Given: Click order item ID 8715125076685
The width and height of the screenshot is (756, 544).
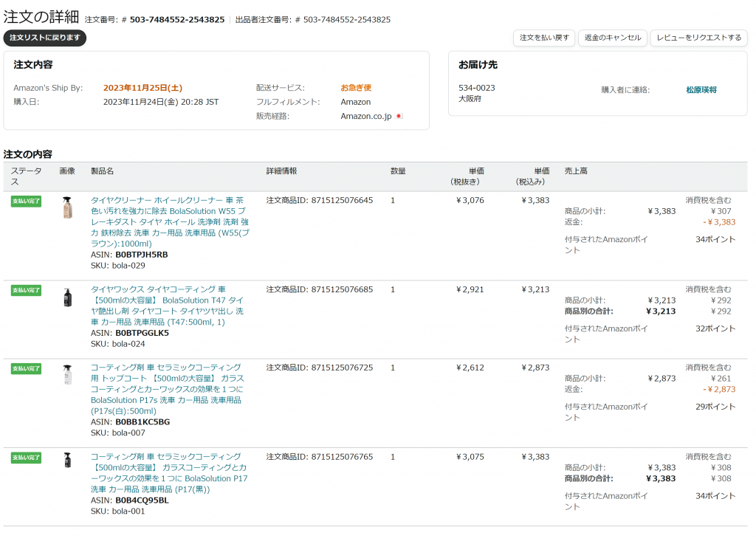Looking at the screenshot, I should coord(342,289).
